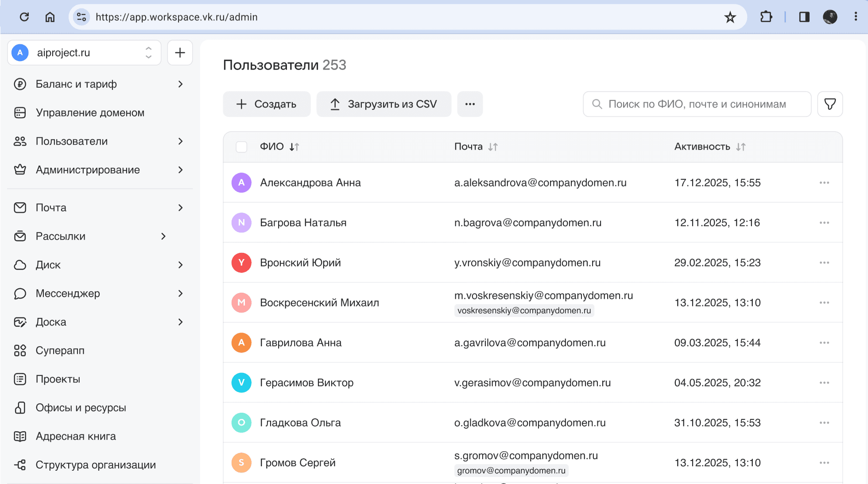
Task: Open row menu for Александрова Анна
Action: 824,183
